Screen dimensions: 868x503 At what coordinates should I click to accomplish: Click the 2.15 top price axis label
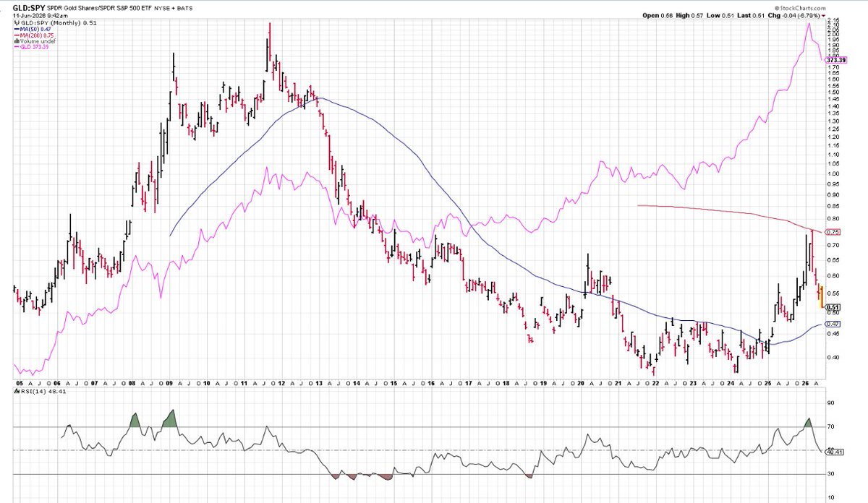(x=832, y=20)
